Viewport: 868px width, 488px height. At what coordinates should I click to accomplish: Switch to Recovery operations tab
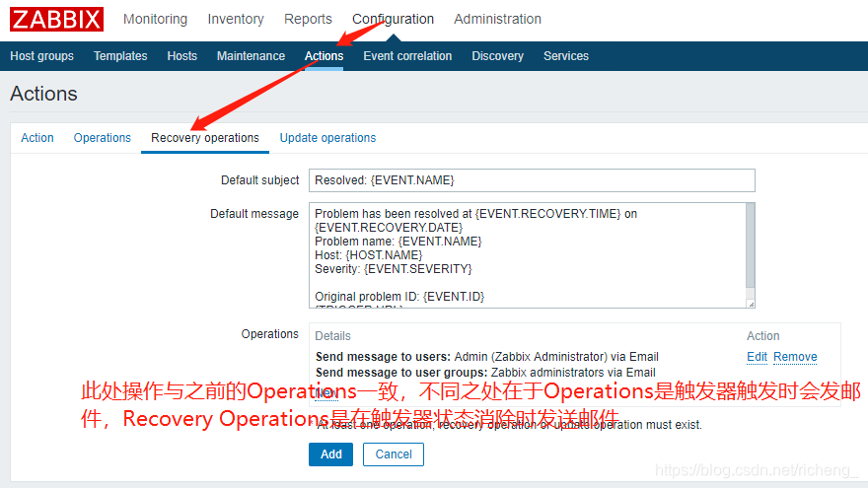(205, 138)
